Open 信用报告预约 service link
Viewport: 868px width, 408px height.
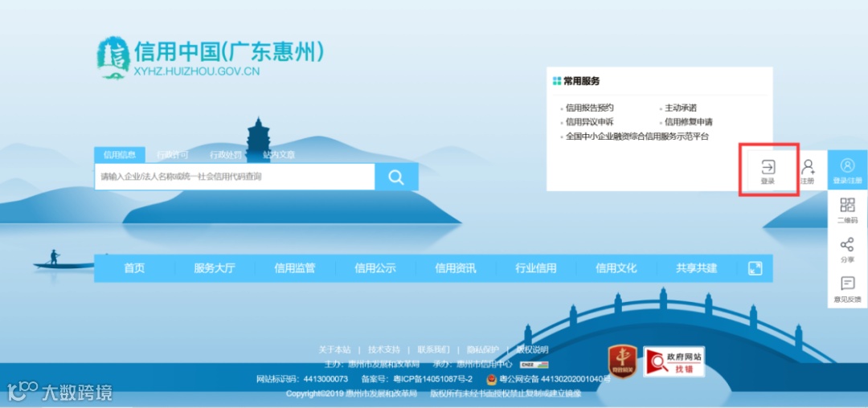click(590, 108)
